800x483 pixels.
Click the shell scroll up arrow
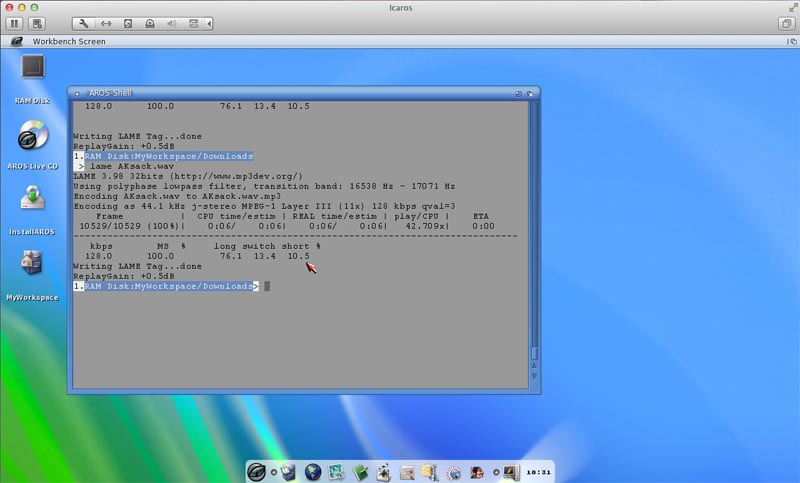534,366
